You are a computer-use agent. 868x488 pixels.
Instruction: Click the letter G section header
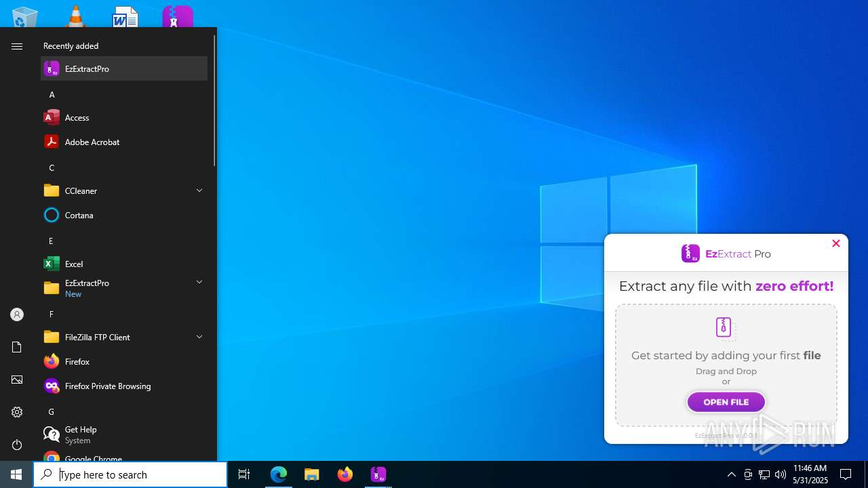[x=52, y=411]
